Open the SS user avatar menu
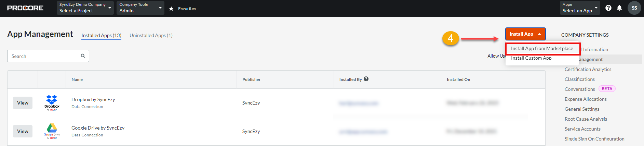Viewport: 644px width, 146px height. click(x=634, y=8)
